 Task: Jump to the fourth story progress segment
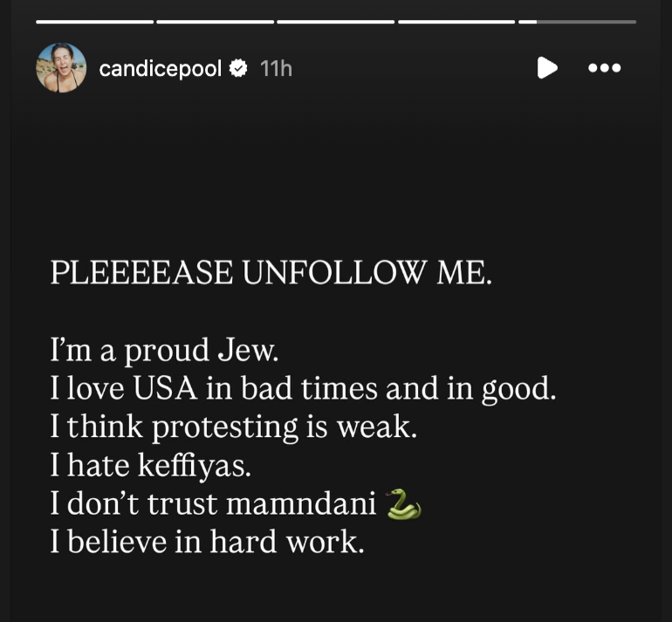point(456,22)
